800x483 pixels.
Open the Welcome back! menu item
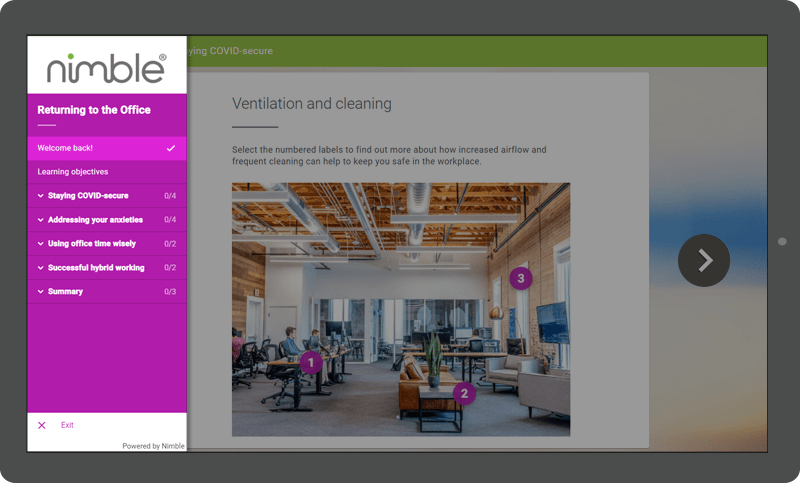[x=66, y=148]
